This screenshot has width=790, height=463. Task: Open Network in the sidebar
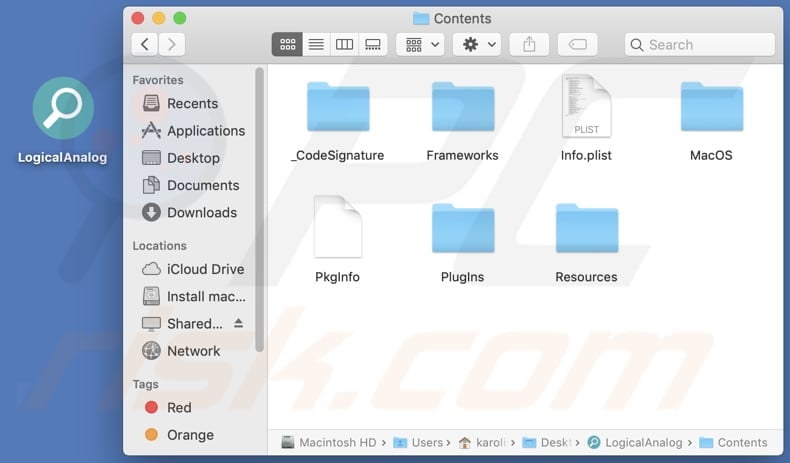click(x=181, y=351)
